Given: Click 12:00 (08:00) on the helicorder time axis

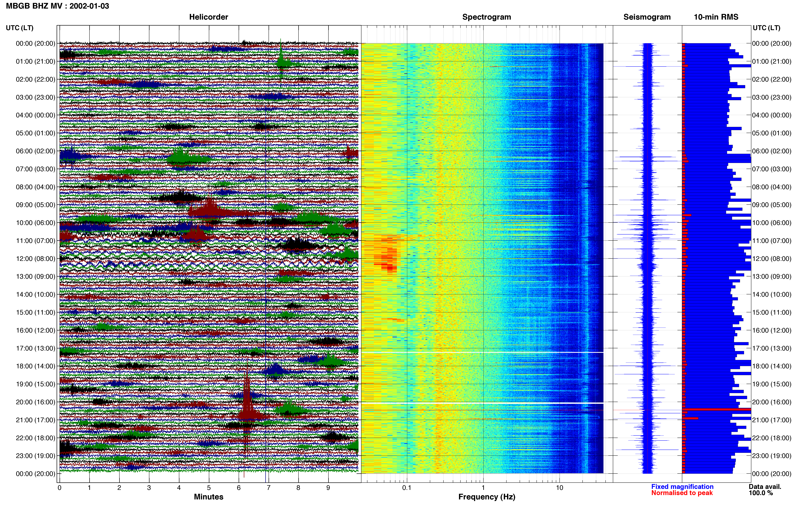Looking at the screenshot, I should (35, 259).
